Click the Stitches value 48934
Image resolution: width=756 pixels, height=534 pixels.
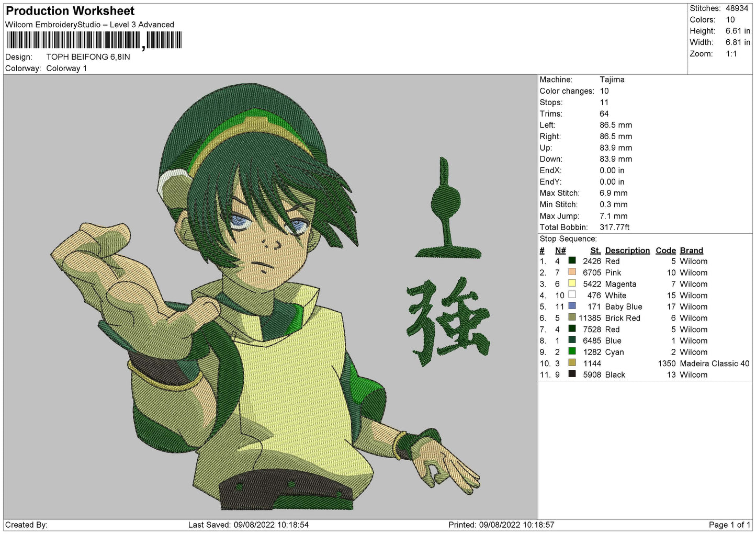737,8
